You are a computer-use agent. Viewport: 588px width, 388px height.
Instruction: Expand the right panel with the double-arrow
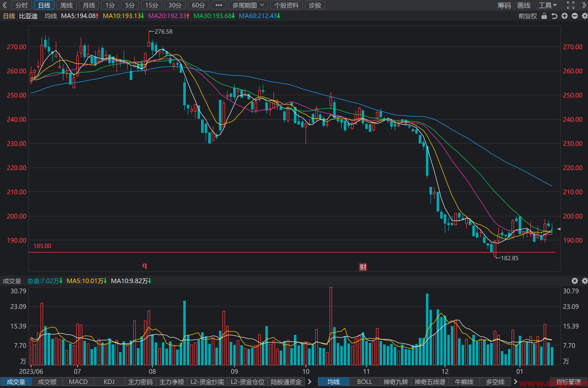pyautogui.click(x=584, y=5)
